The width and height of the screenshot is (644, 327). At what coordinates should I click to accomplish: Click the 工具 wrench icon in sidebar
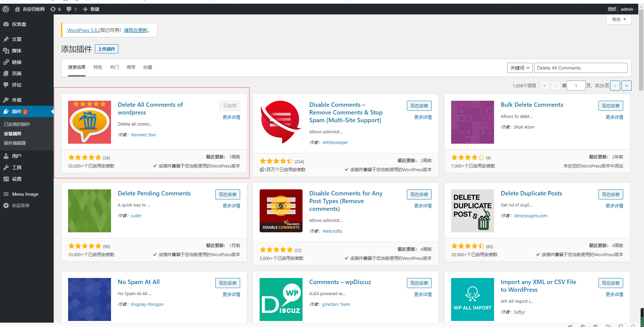point(6,168)
